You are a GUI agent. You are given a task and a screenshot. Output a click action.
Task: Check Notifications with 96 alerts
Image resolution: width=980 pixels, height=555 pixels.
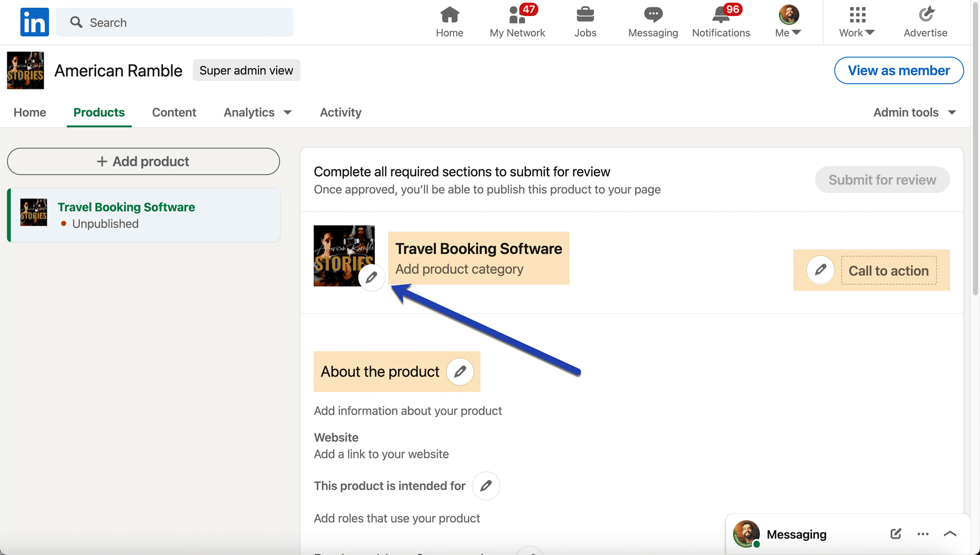(721, 22)
